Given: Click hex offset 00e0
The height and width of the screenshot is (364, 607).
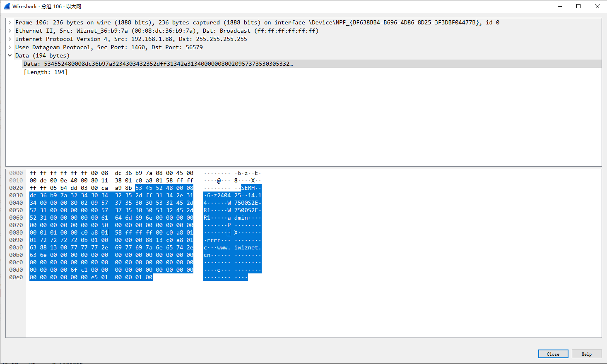Looking at the screenshot, I should [16, 277].
